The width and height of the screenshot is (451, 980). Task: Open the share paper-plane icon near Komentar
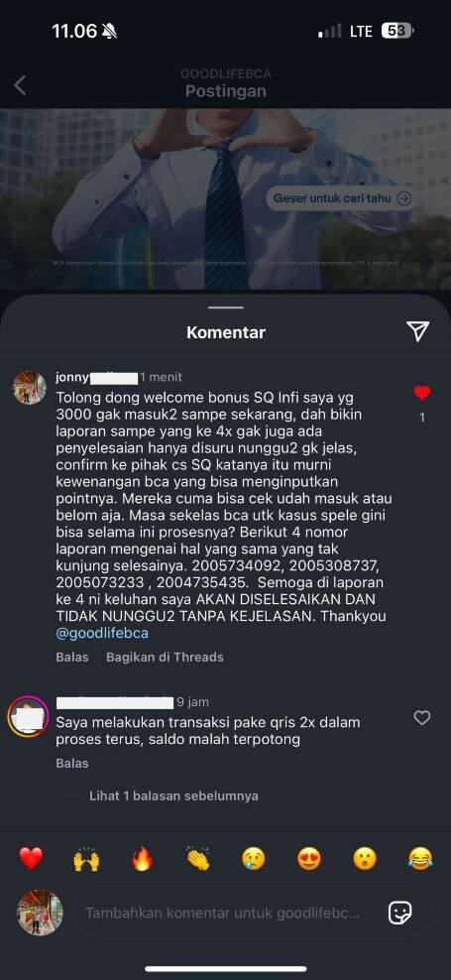click(x=417, y=331)
